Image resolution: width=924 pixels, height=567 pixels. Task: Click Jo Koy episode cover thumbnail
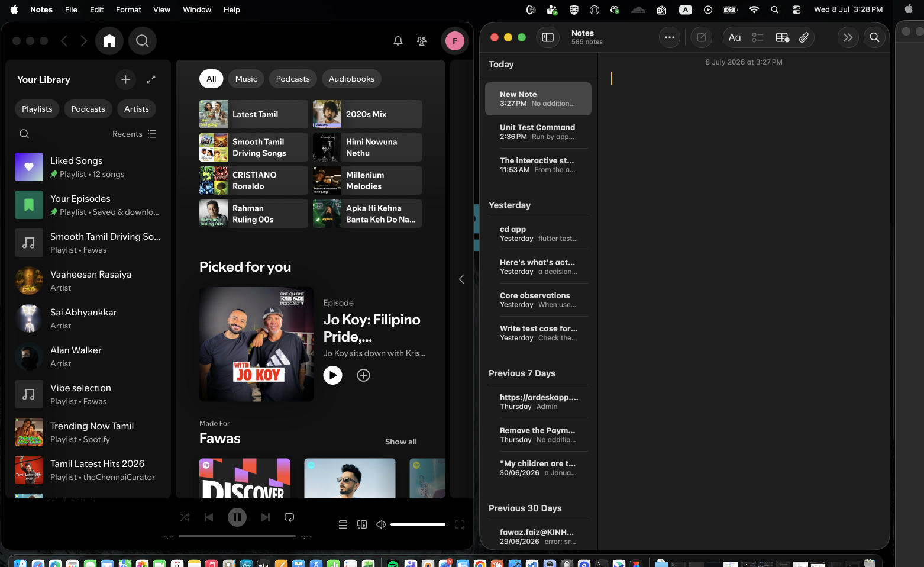coord(257,344)
